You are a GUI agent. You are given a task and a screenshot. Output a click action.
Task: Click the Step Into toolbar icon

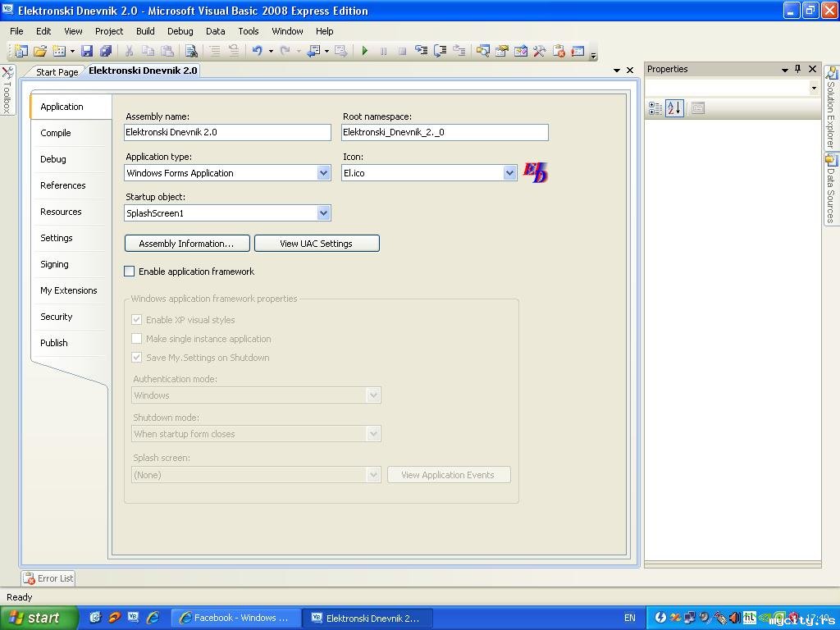click(421, 51)
